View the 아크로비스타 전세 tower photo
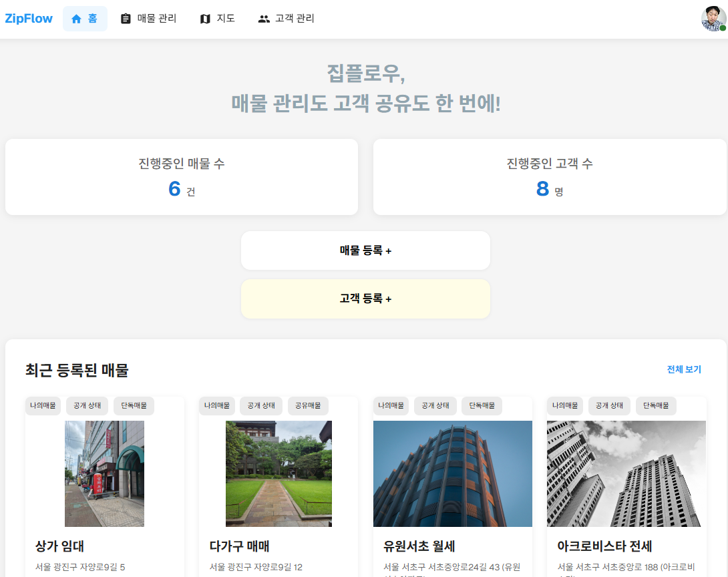 [x=626, y=473]
